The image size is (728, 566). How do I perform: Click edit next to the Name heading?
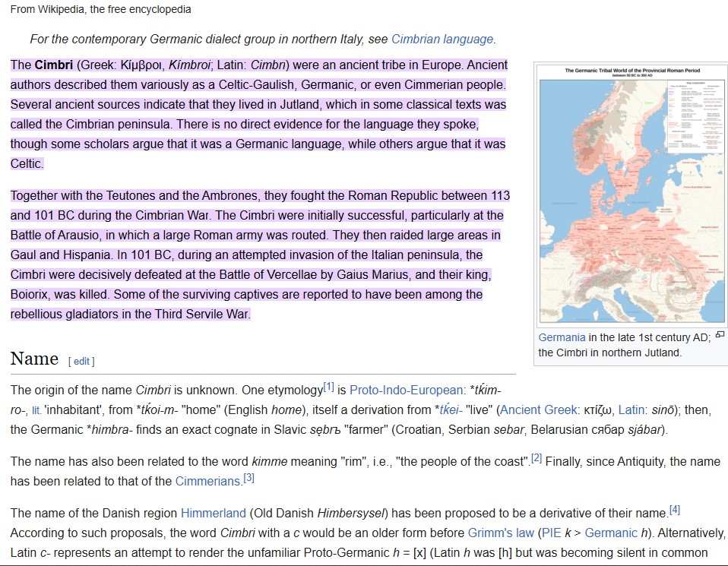click(81, 361)
